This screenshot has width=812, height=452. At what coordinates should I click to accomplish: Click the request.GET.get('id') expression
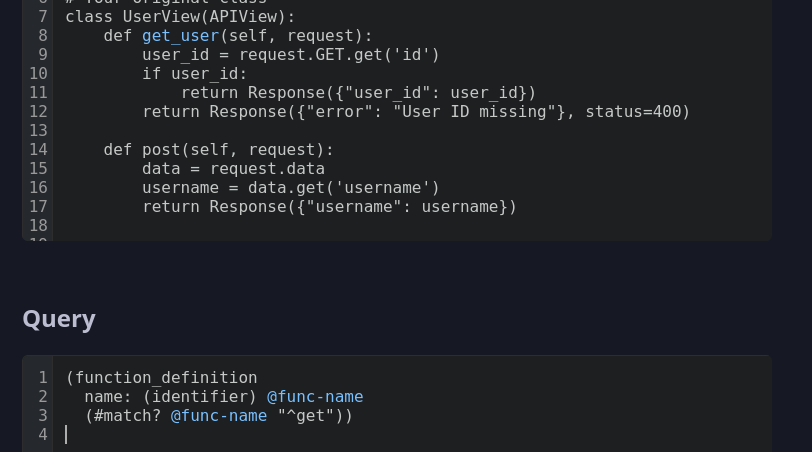pos(339,55)
